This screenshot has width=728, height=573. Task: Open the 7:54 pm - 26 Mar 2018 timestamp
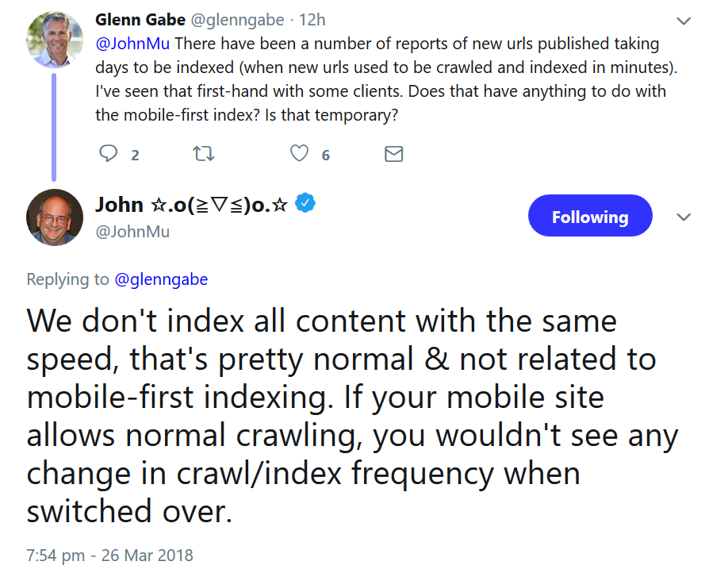point(110,555)
